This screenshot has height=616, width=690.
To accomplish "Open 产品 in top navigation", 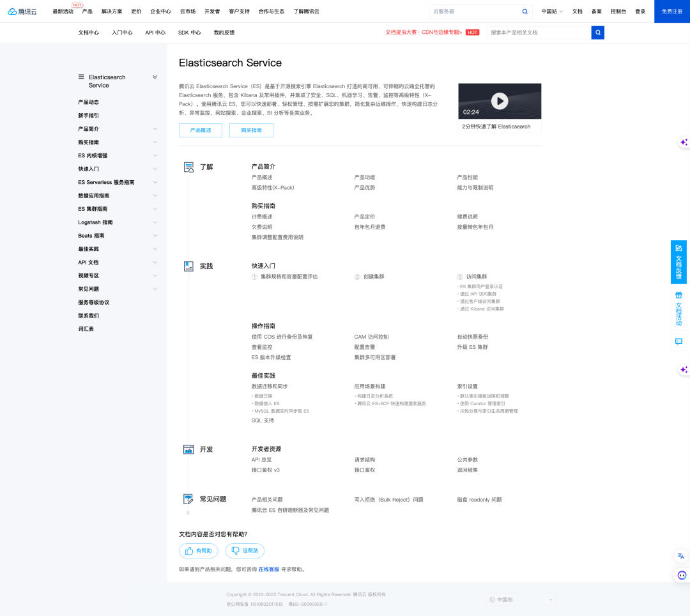I will (x=87, y=12).
